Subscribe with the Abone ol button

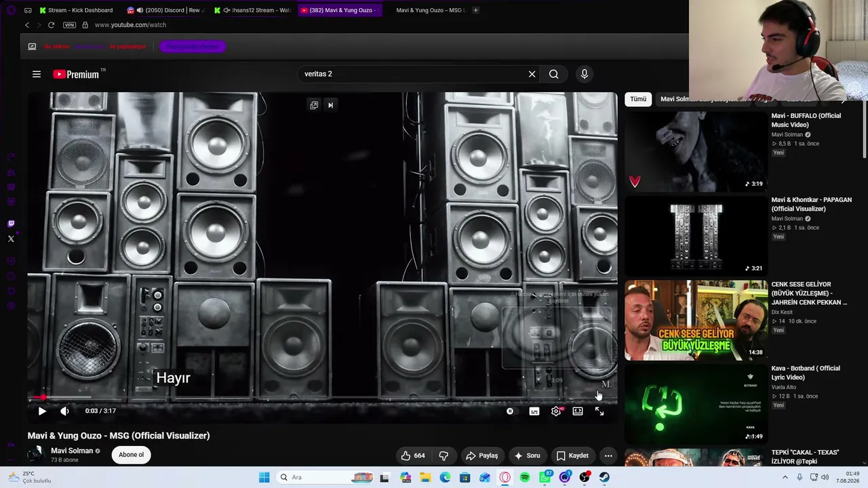coord(132,455)
